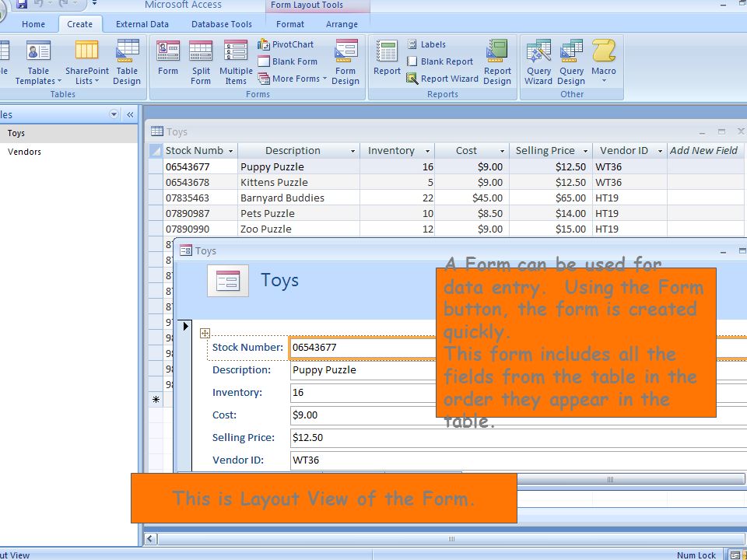Open Labels in Reports group
Image resolution: width=747 pixels, height=560 pixels.
point(426,44)
